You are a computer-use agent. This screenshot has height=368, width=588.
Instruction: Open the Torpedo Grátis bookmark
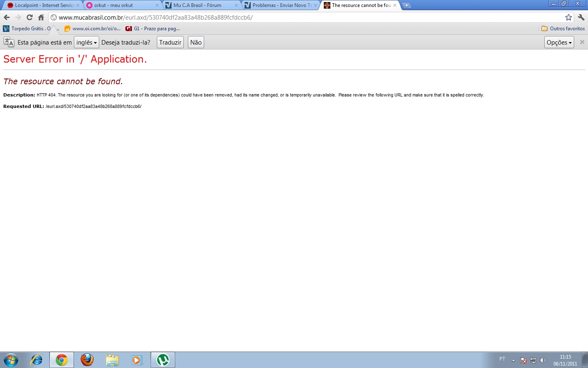point(27,29)
